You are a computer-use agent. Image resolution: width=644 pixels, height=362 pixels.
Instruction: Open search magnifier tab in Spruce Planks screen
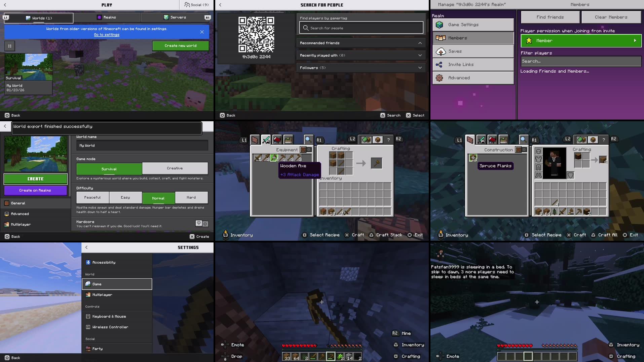click(x=523, y=140)
